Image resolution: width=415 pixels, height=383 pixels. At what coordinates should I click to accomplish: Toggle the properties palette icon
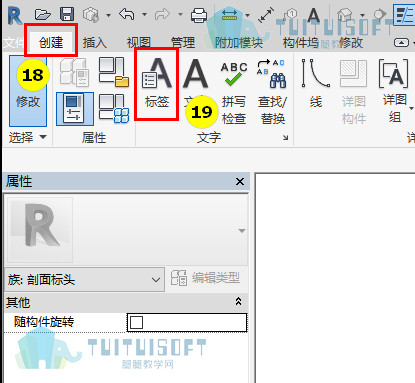point(75,109)
